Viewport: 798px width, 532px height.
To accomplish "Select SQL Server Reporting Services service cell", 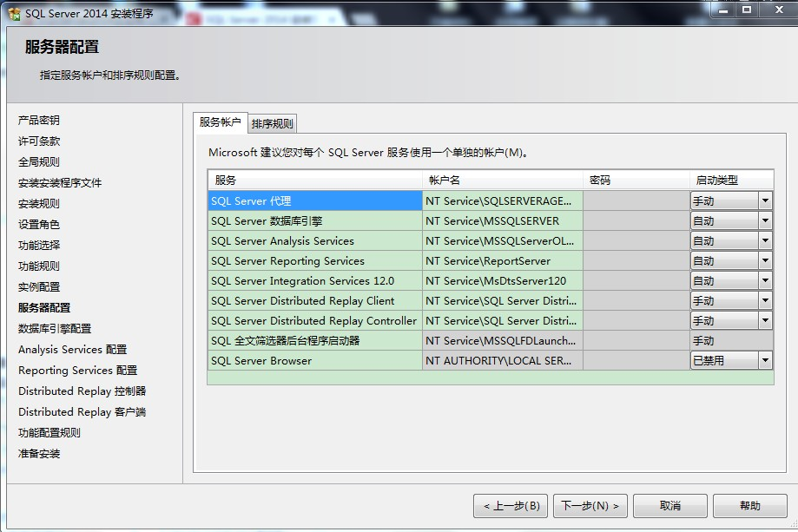I will 315,261.
